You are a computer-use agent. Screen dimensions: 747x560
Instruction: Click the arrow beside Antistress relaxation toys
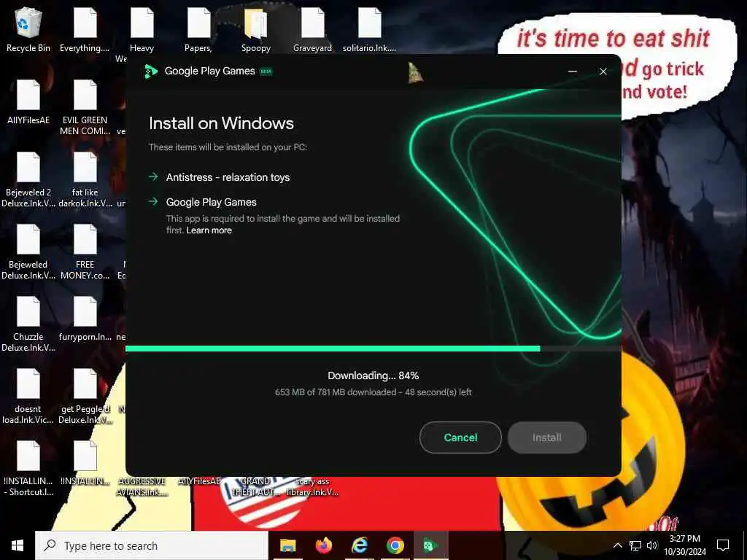coord(153,176)
